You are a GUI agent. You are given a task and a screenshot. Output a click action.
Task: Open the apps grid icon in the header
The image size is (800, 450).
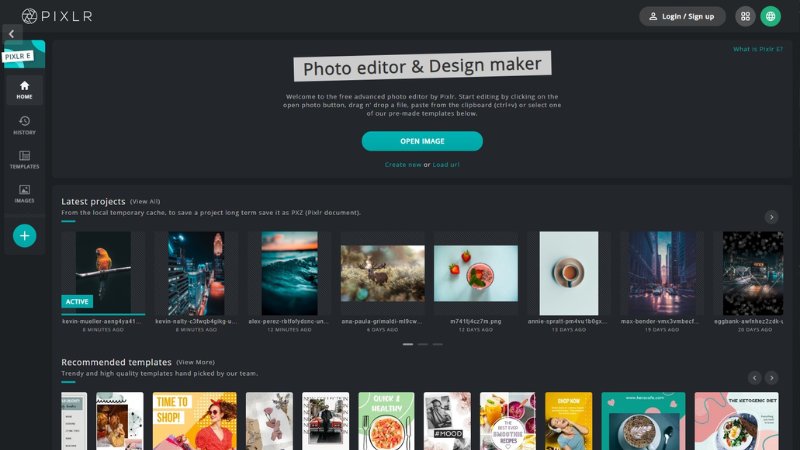[x=745, y=16]
